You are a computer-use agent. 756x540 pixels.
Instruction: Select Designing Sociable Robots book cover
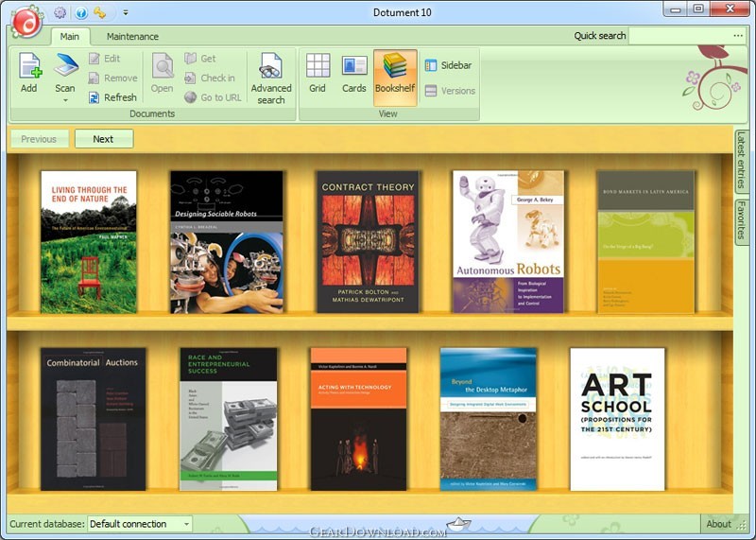pos(227,242)
